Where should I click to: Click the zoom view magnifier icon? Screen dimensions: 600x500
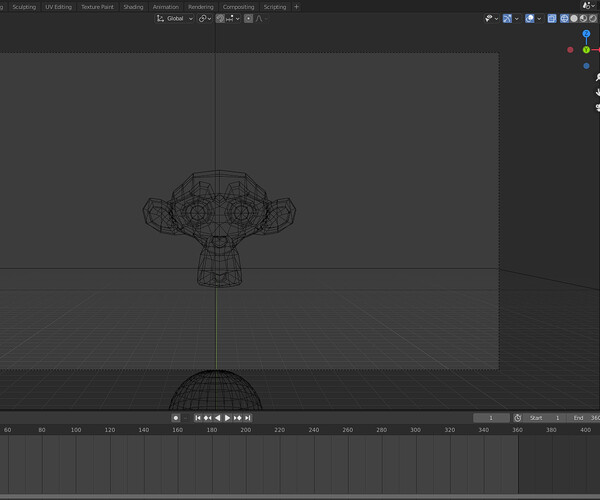tap(597, 78)
